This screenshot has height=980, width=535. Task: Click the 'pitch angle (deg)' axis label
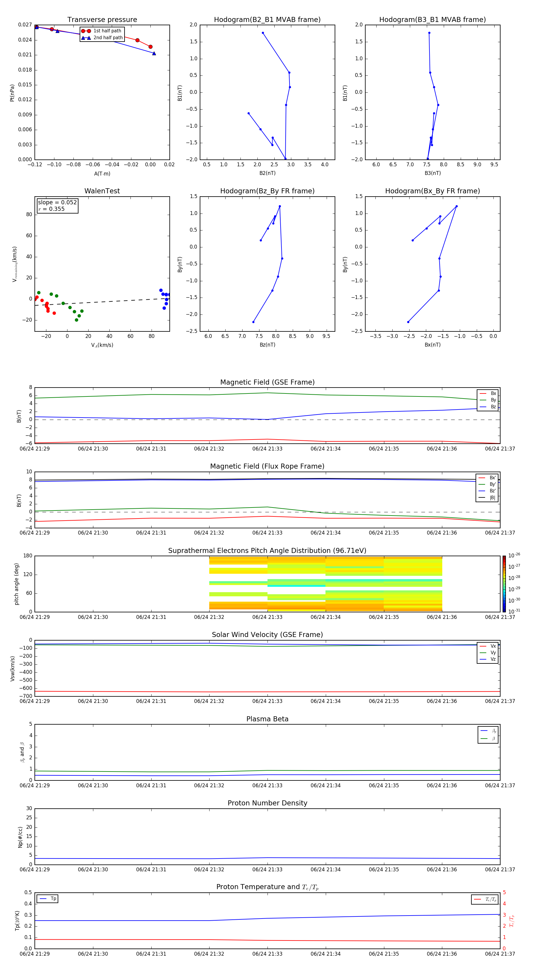pos(16,584)
